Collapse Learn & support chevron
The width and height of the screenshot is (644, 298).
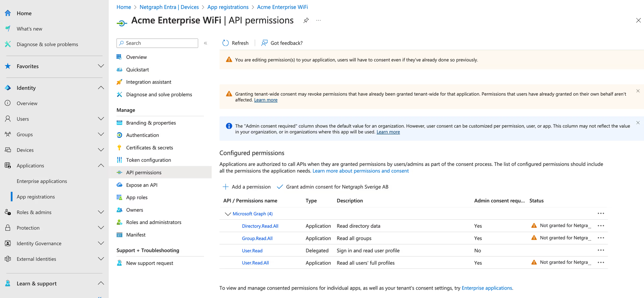pyautogui.click(x=101, y=283)
